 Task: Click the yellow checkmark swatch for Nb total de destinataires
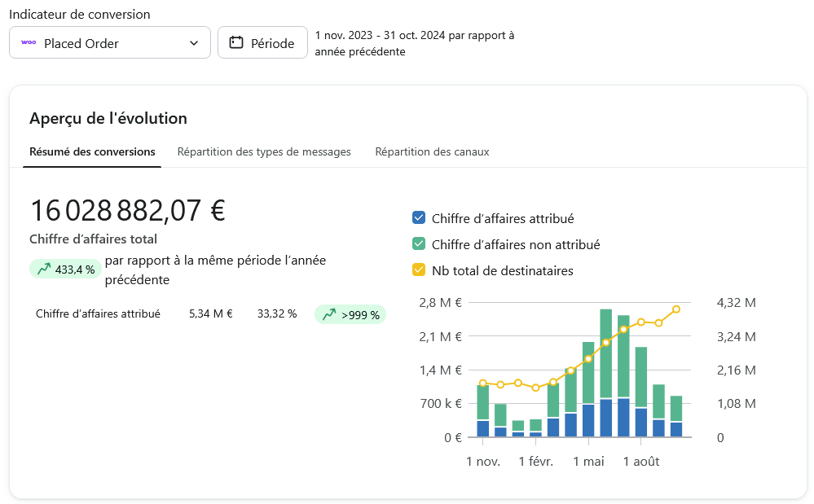pos(418,270)
